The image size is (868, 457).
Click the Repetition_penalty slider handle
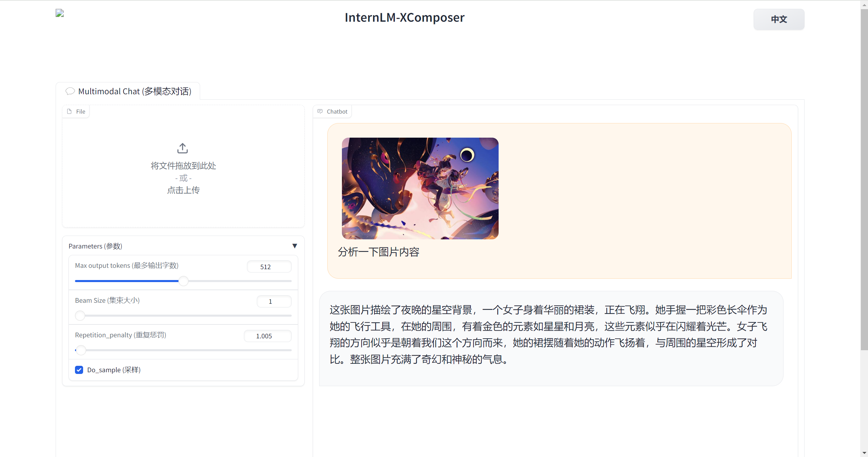81,350
